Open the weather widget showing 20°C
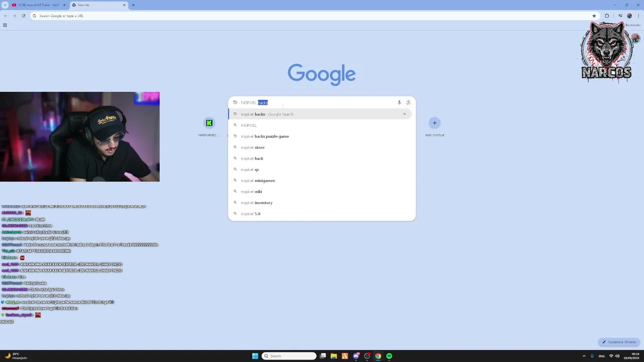The image size is (644, 362). (15, 356)
